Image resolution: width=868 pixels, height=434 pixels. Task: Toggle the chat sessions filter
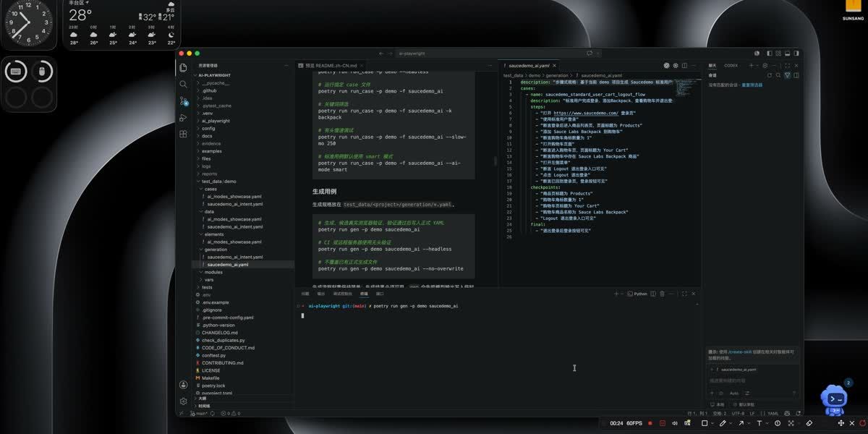coord(787,75)
